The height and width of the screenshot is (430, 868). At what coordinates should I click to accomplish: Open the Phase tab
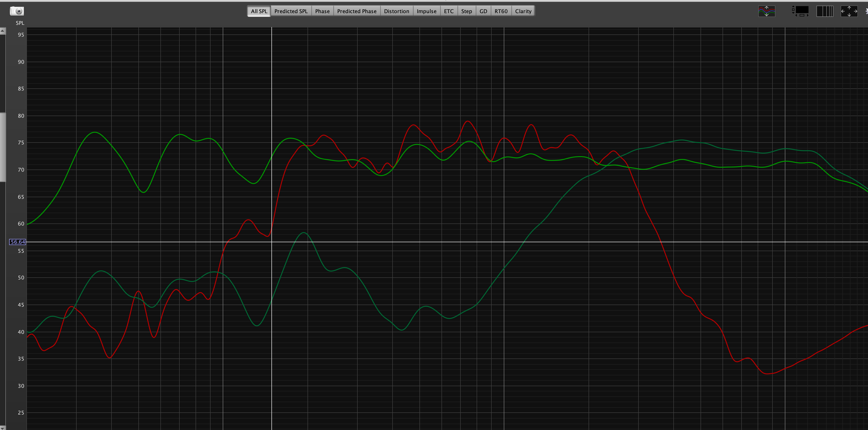coord(322,11)
